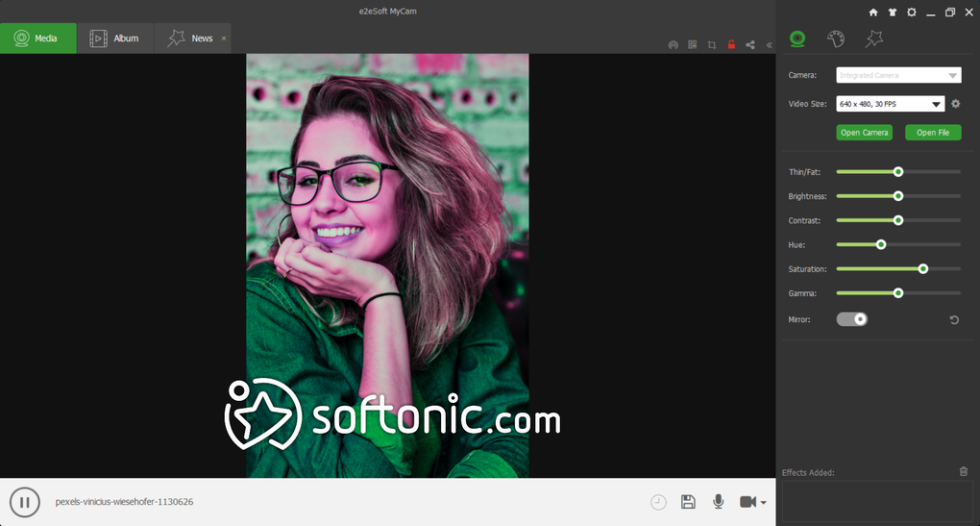Click the file name pexels-vinicius-wiesehofer-1130626
The image size is (980, 526).
pyautogui.click(x=124, y=502)
